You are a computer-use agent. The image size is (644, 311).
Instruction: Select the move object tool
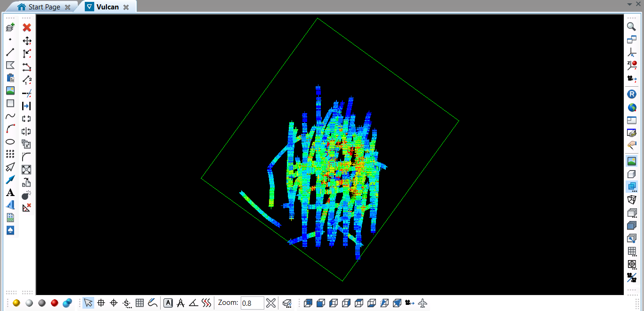coord(27,41)
